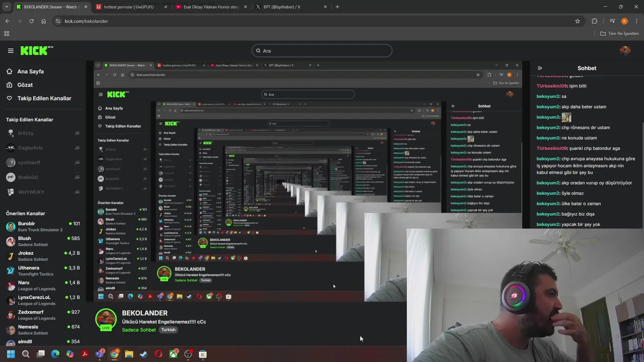Open the Chrome apps grid shortcut

click(x=7, y=34)
